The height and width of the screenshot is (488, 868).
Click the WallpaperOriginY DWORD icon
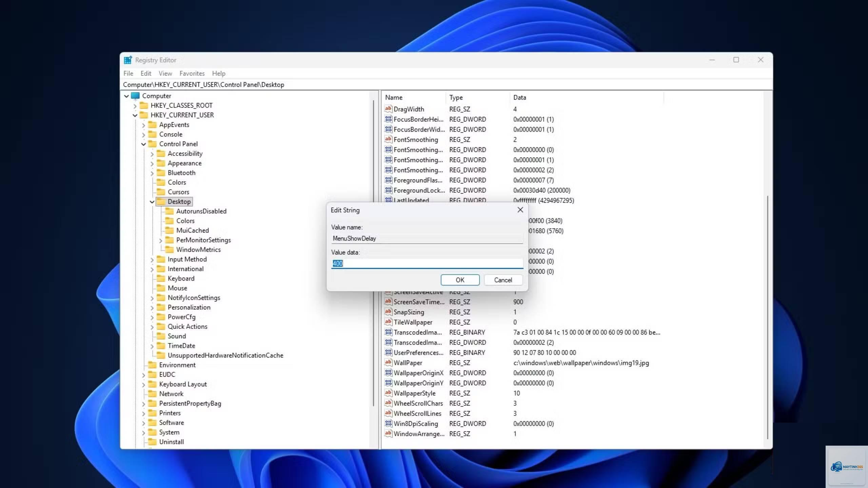click(x=388, y=383)
